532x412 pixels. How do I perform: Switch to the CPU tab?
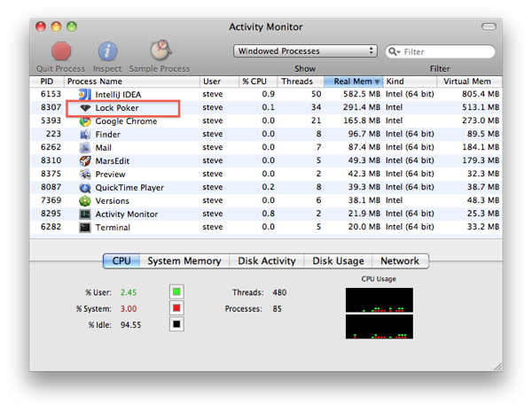point(121,260)
